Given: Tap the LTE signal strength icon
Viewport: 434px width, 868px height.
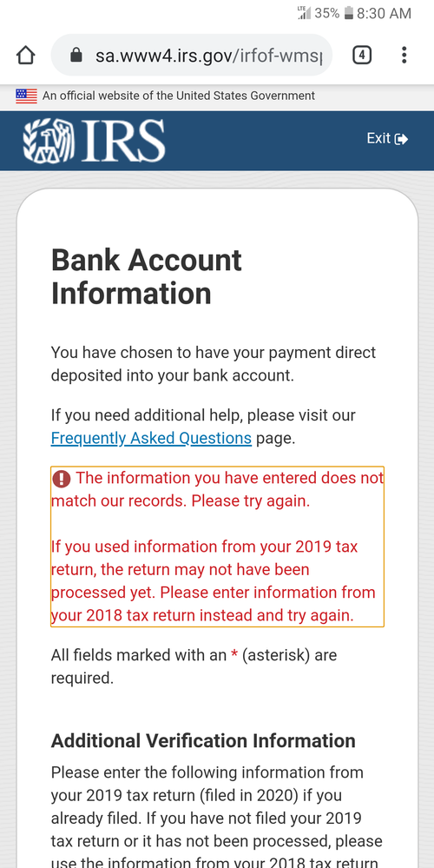Looking at the screenshot, I should [304, 13].
